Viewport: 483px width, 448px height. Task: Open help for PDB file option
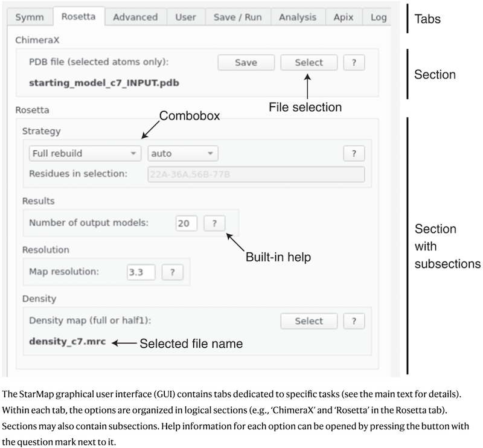pos(354,63)
